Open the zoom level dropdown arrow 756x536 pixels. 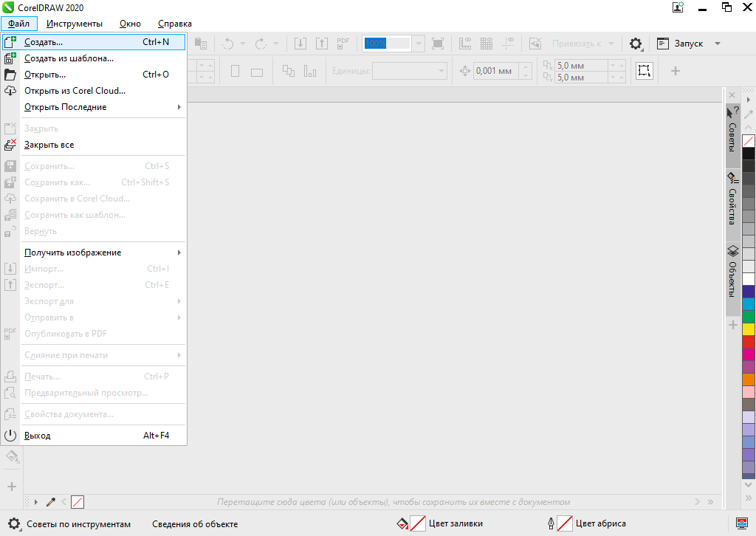pos(419,44)
